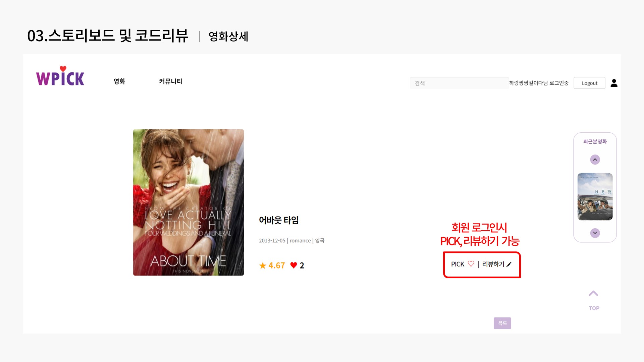Open the 브로커 recent movie thumbnail
644x362 pixels.
pos(595,196)
